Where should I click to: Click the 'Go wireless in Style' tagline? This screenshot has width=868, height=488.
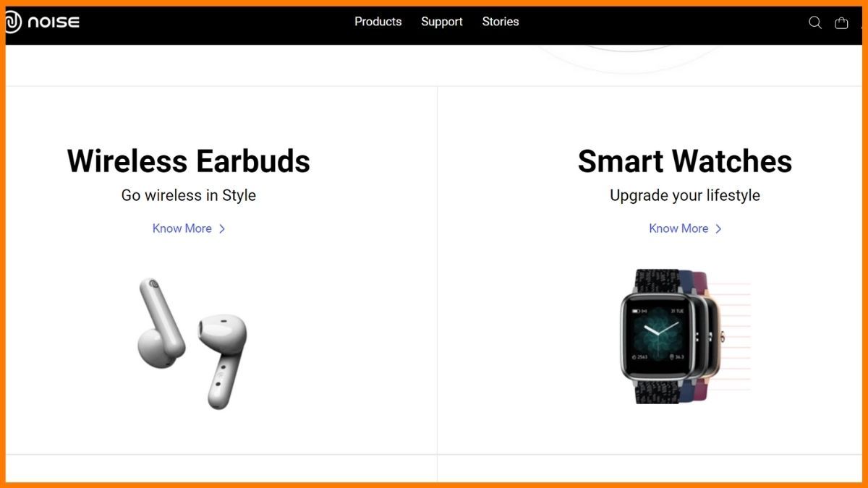[x=189, y=195]
